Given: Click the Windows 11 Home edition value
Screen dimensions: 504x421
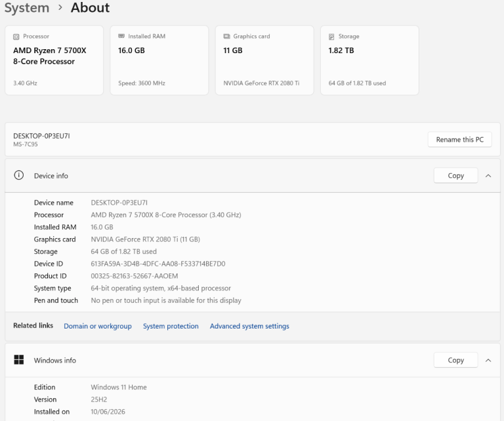Looking at the screenshot, I should click(x=119, y=387).
